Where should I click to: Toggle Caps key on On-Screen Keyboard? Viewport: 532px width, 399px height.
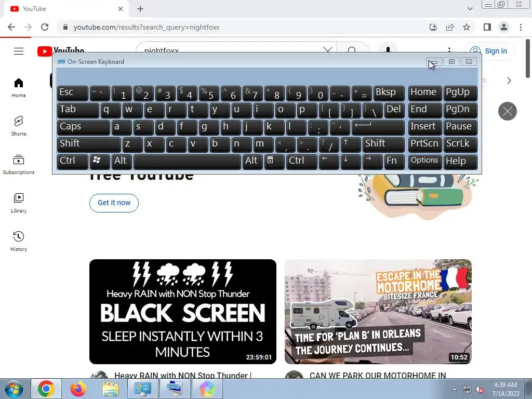coord(84,127)
